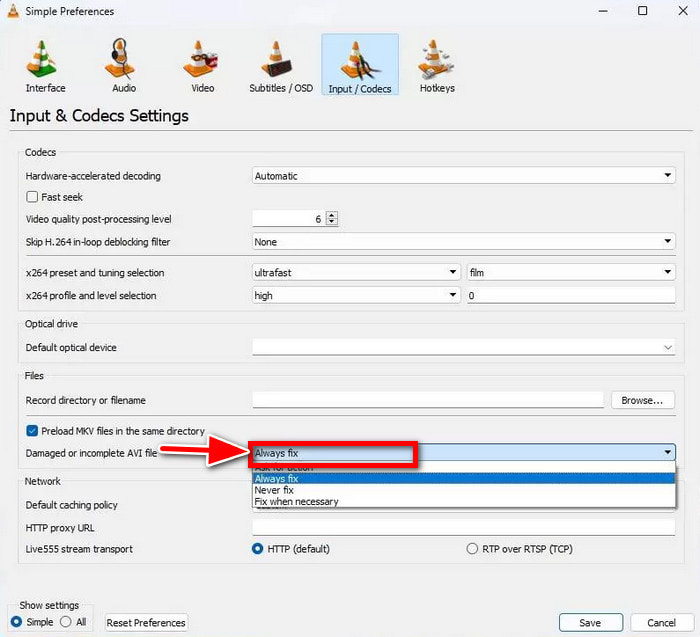This screenshot has width=700, height=637.
Task: Expand the Hardware-accelerated decoding dropdown
Action: 464,176
